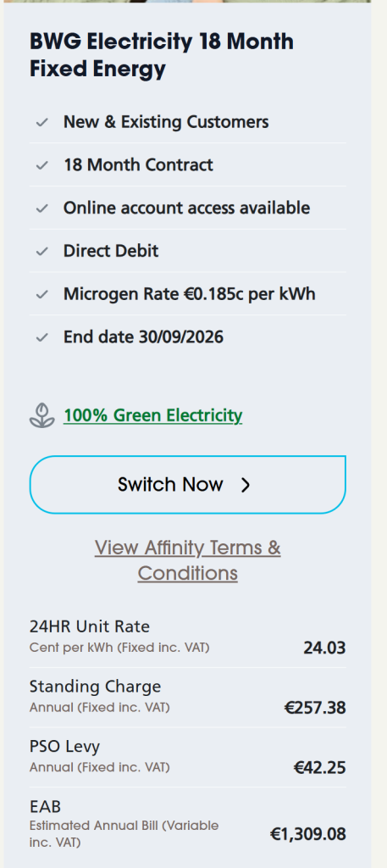Click the chevron arrow in Switch Now
Viewport: 387px width, 868px height.
[x=246, y=486]
